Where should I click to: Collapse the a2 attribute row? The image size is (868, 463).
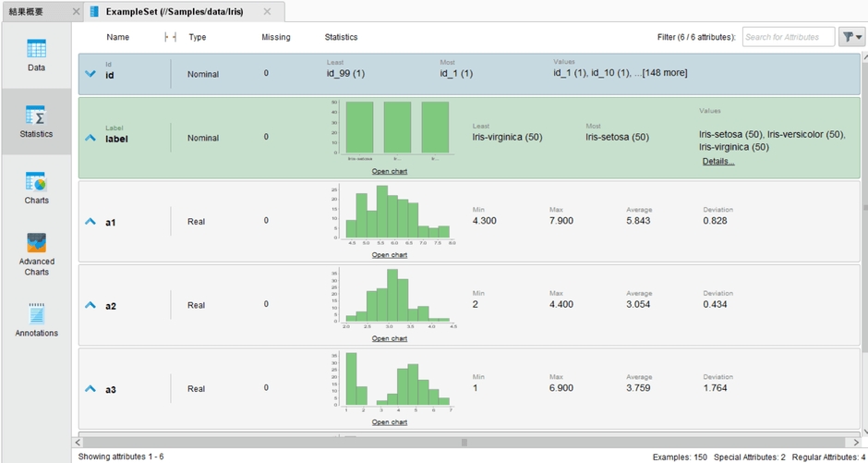(90, 305)
